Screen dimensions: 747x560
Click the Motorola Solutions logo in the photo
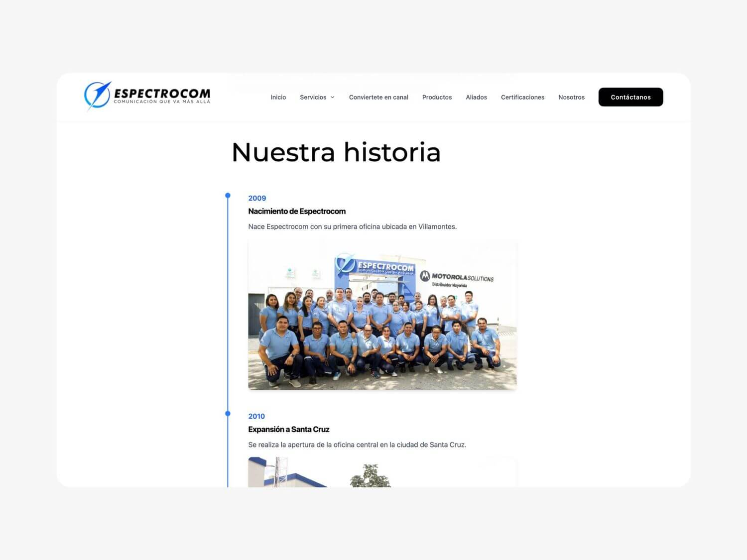pyautogui.click(x=457, y=277)
